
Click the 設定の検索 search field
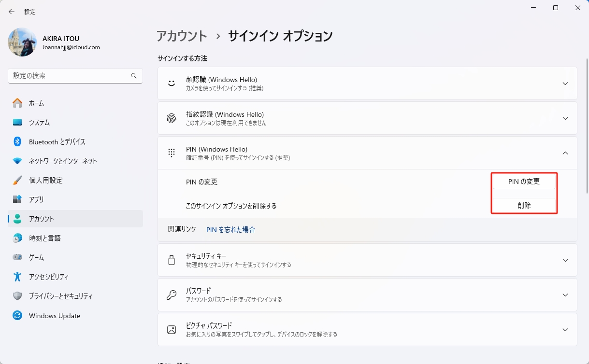70,76
